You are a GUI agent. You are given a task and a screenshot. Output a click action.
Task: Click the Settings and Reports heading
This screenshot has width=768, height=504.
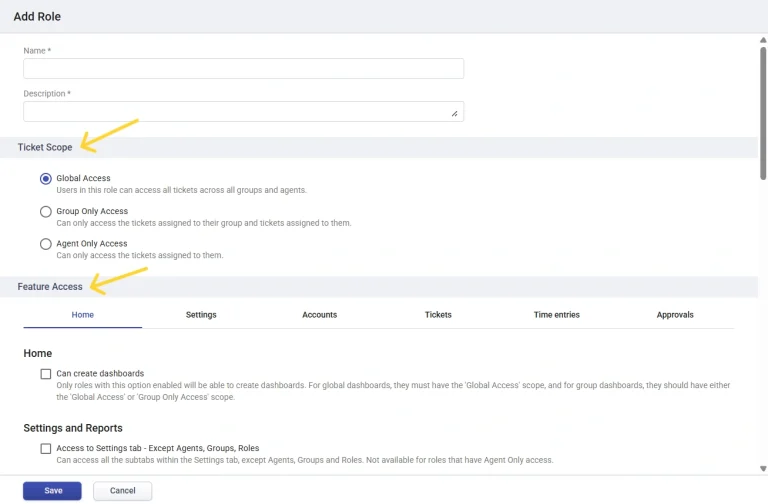point(75,428)
